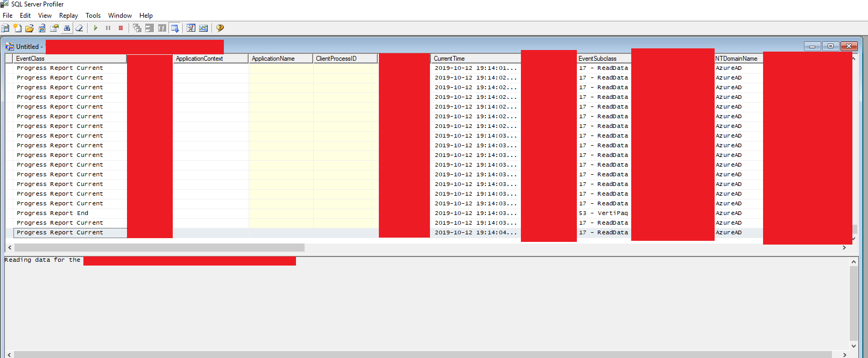Toggle the Auto Scroll Window icon
Screen dimensions: 868x358
pos(175,28)
